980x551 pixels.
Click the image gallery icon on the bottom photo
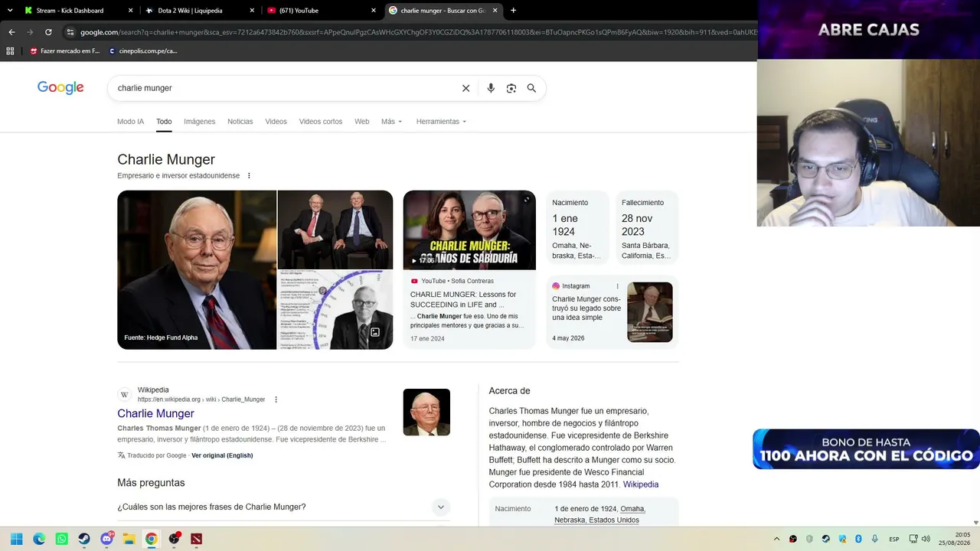(375, 332)
